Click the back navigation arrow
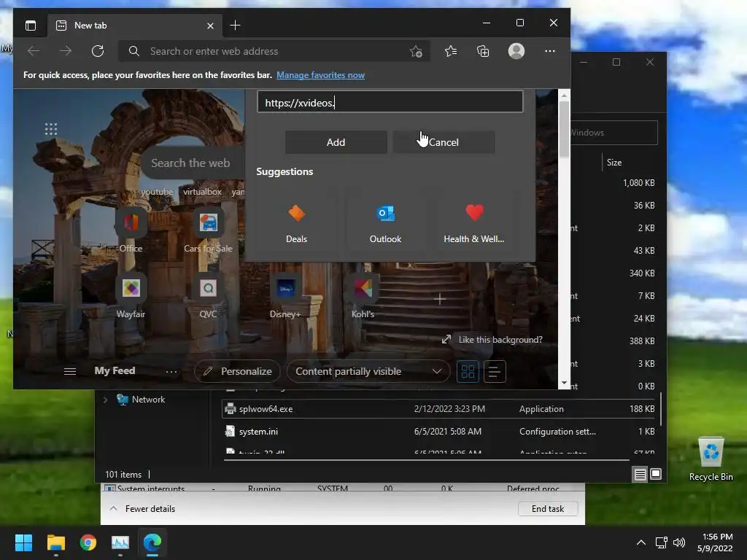Image resolution: width=747 pixels, height=560 pixels. [34, 51]
